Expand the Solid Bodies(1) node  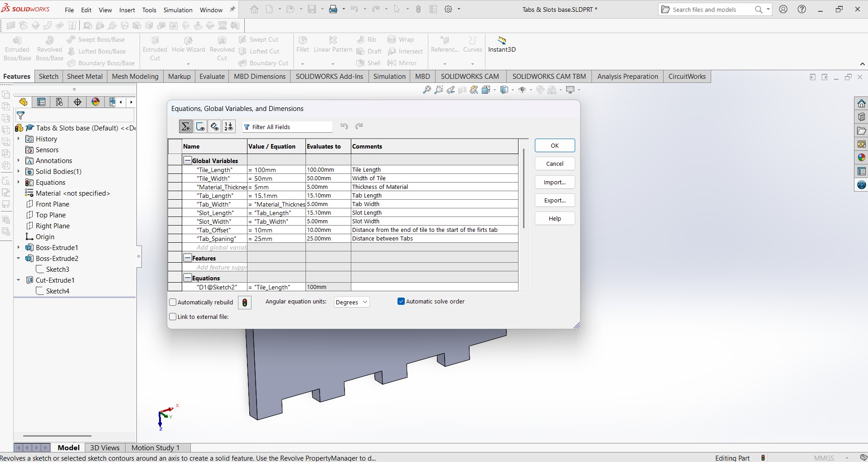coord(19,171)
